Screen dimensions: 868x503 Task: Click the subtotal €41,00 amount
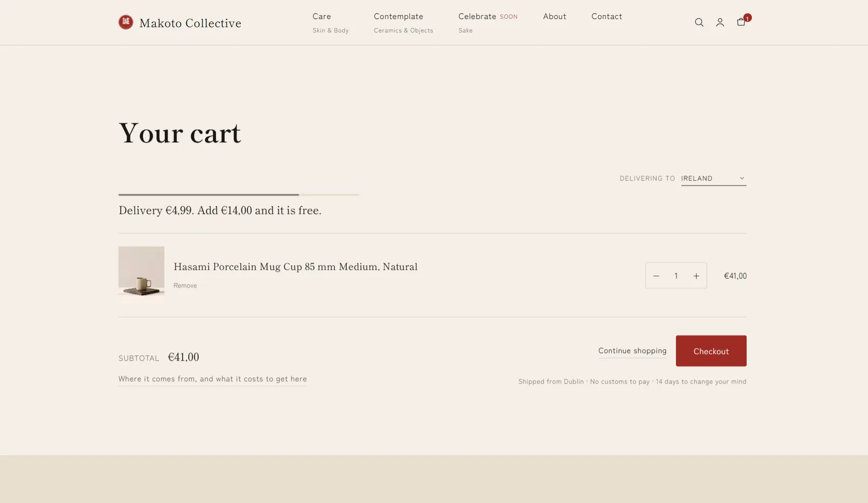pyautogui.click(x=183, y=357)
